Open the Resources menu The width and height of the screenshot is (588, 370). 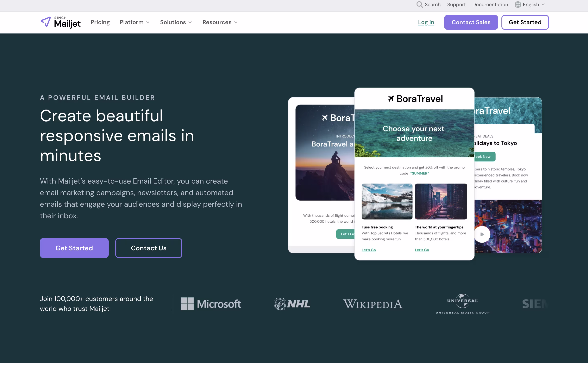[220, 22]
